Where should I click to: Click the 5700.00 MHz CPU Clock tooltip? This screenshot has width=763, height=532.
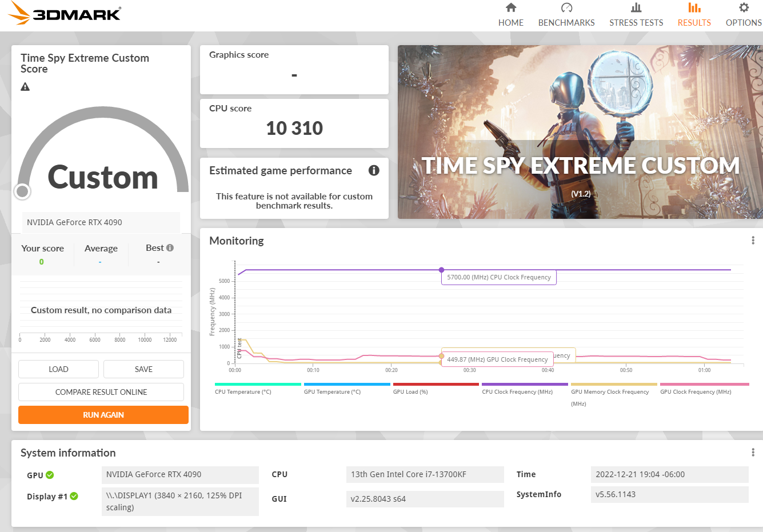tap(499, 277)
